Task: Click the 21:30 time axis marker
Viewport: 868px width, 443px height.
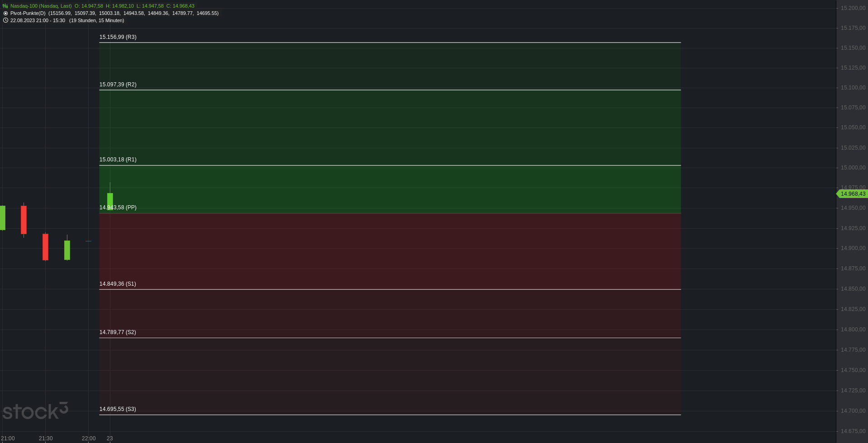Action: point(46,438)
